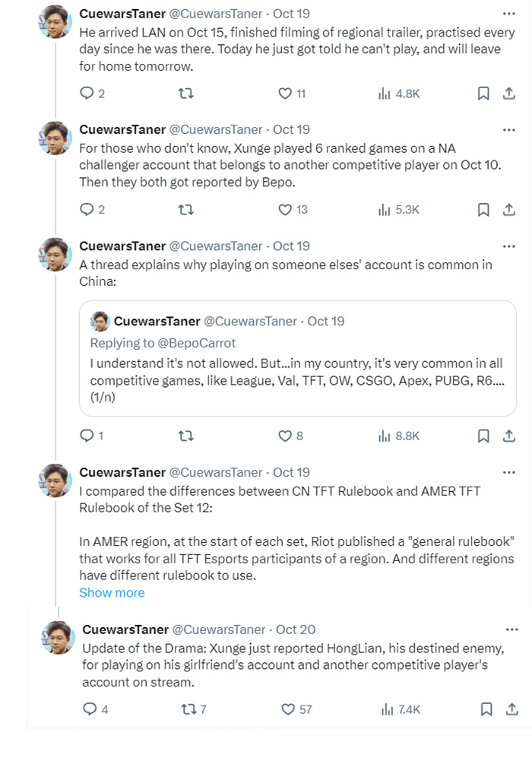Open more options on the first tweet

508,14
